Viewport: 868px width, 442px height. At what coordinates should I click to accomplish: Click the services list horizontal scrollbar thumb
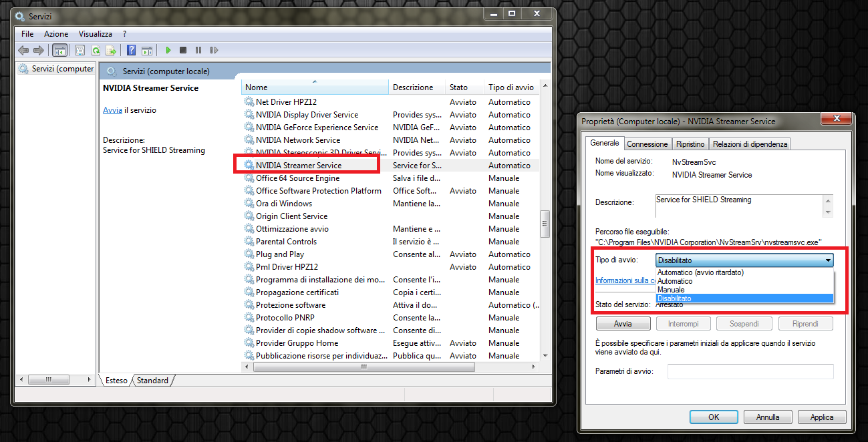364,367
